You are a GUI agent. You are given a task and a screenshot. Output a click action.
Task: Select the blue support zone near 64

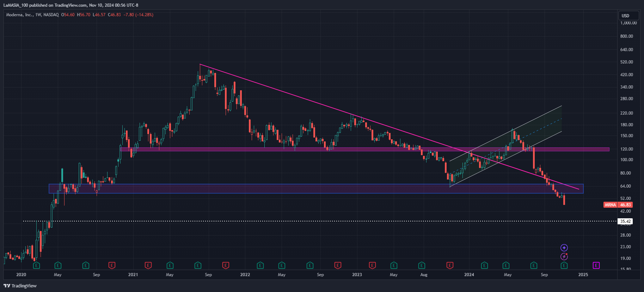(316, 189)
